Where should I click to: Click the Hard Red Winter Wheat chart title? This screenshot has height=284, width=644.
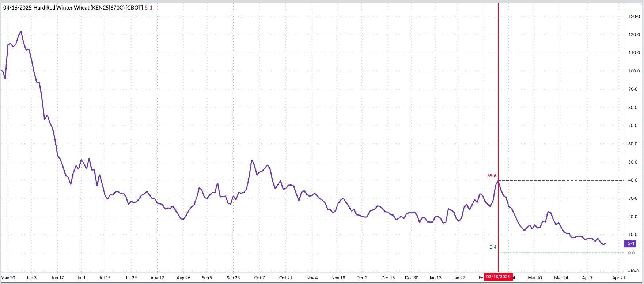coord(73,7)
